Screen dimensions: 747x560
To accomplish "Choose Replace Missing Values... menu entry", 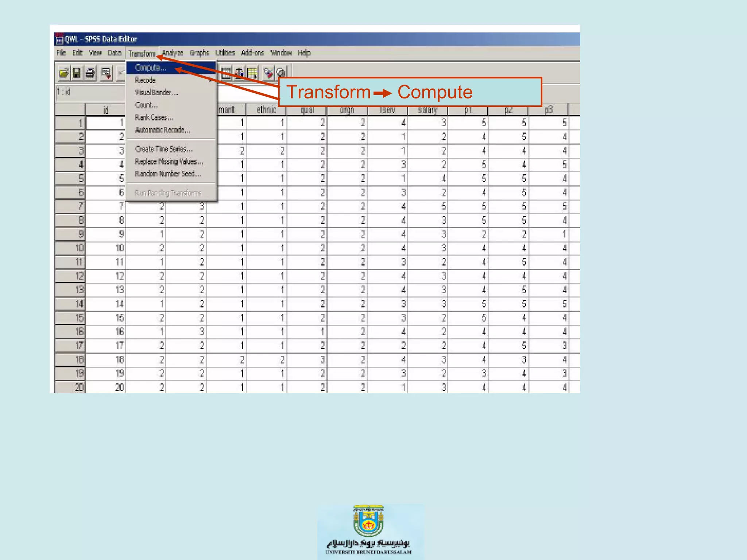I will pyautogui.click(x=171, y=162).
